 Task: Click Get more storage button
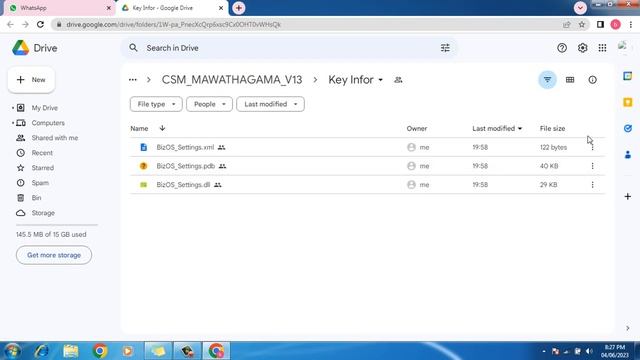(54, 255)
